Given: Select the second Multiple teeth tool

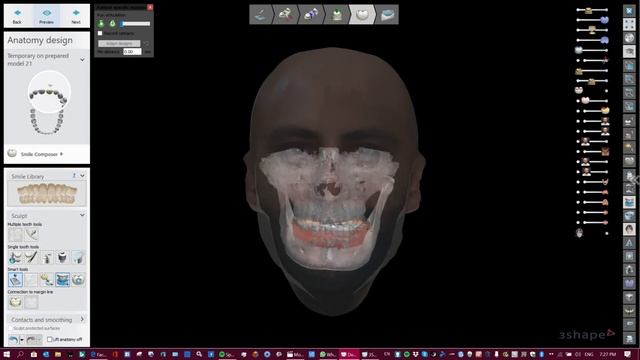Looking at the screenshot, I should pos(31,235).
